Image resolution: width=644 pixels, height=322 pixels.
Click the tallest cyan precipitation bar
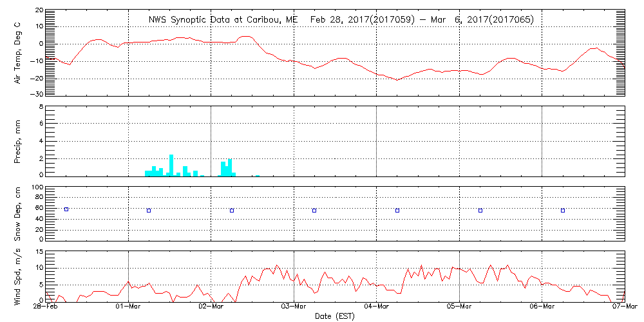coord(171,165)
